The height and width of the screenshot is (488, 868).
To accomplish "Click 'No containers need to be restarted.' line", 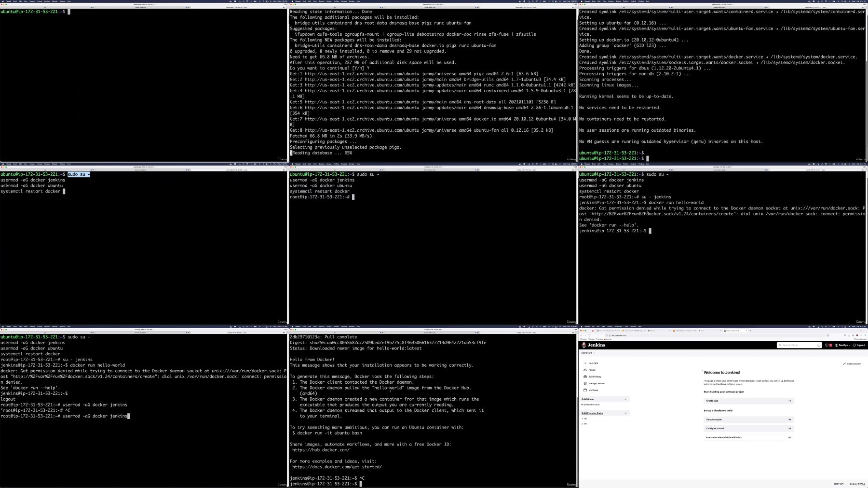I will tap(623, 119).
